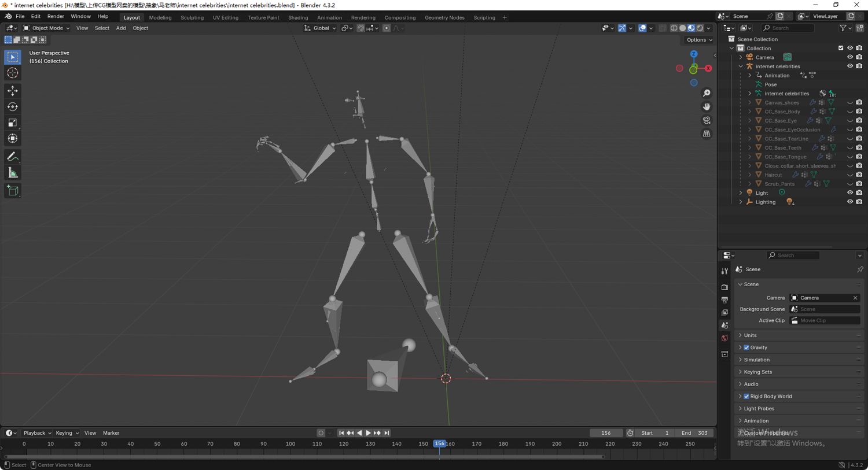868x470 pixels.
Task: Open the Playback dropdown in timeline
Action: 37,433
